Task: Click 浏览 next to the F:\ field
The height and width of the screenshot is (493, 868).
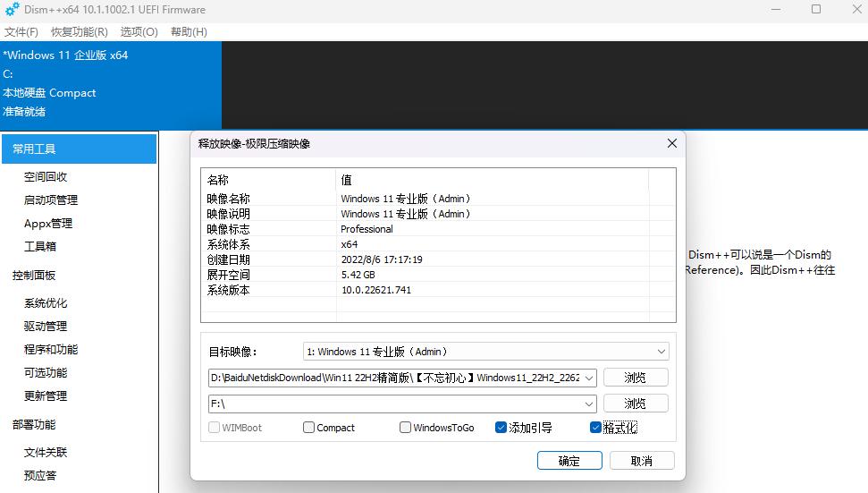Action: tap(636, 404)
